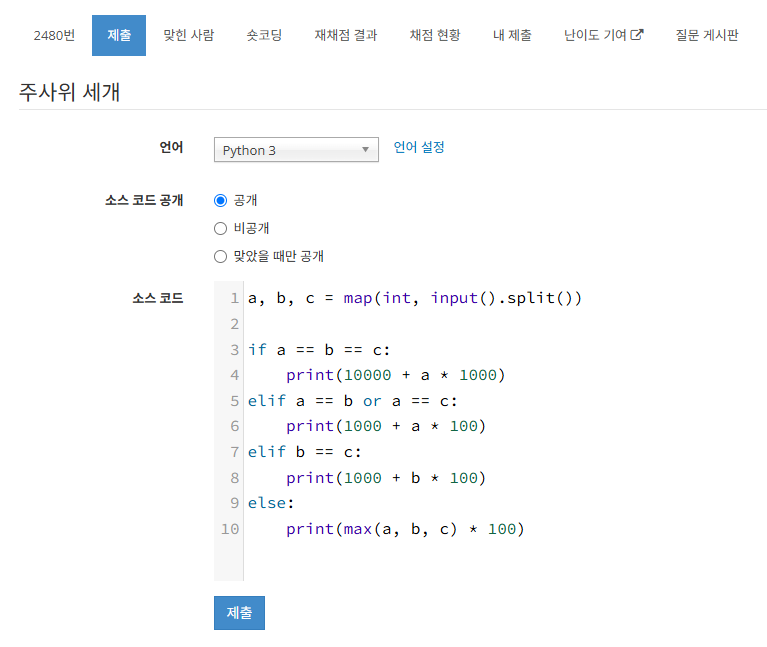
Task: Click the line 'elif a == b or a == c:'
Action: pos(352,401)
